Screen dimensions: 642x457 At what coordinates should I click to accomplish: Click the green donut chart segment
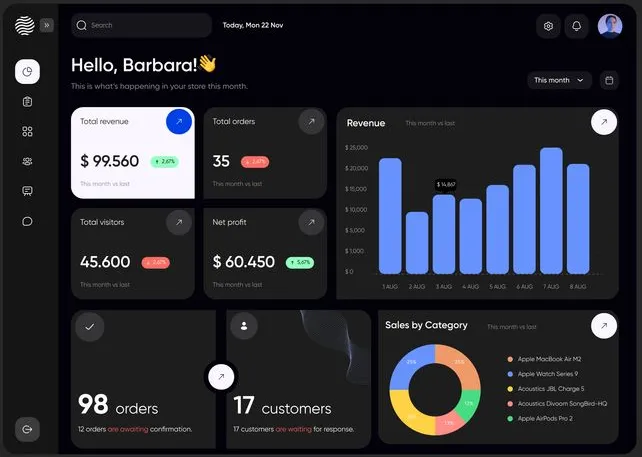470,405
